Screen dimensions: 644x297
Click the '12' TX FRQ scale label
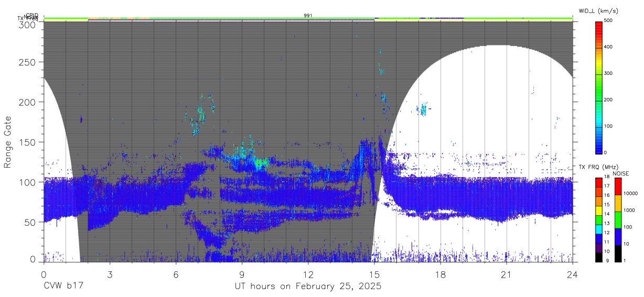click(x=608, y=233)
